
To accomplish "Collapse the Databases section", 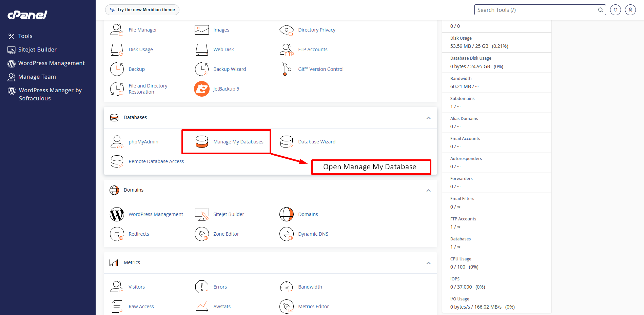I will [428, 118].
